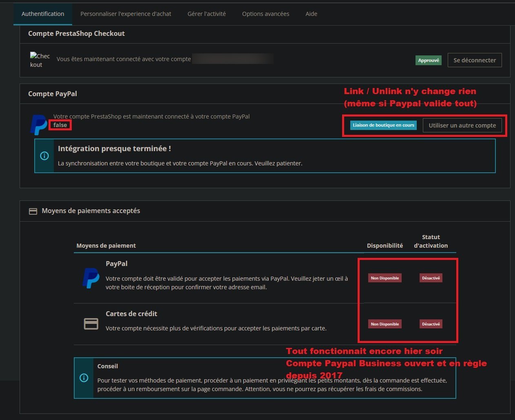Open the Gérer l'activité tab
This screenshot has width=515, height=420.
click(x=206, y=14)
